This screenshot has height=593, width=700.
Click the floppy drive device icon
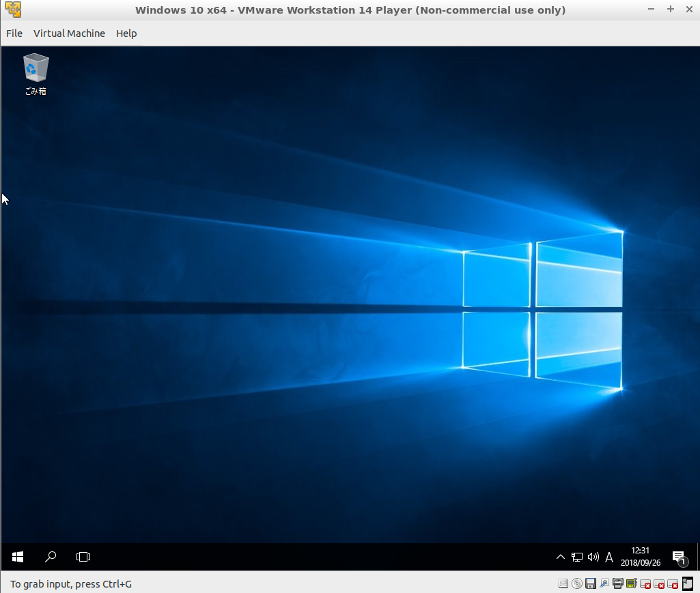591,583
